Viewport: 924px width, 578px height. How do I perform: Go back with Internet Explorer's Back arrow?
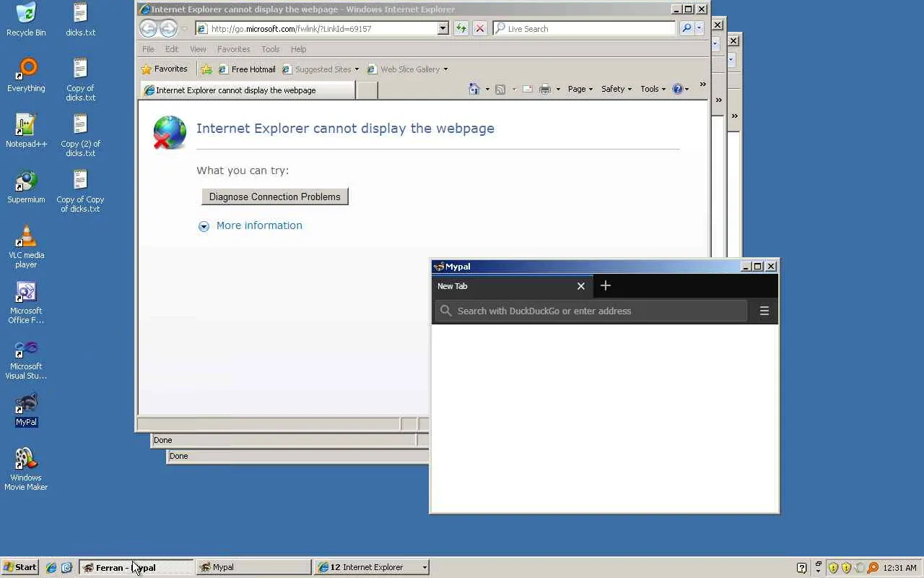point(148,28)
